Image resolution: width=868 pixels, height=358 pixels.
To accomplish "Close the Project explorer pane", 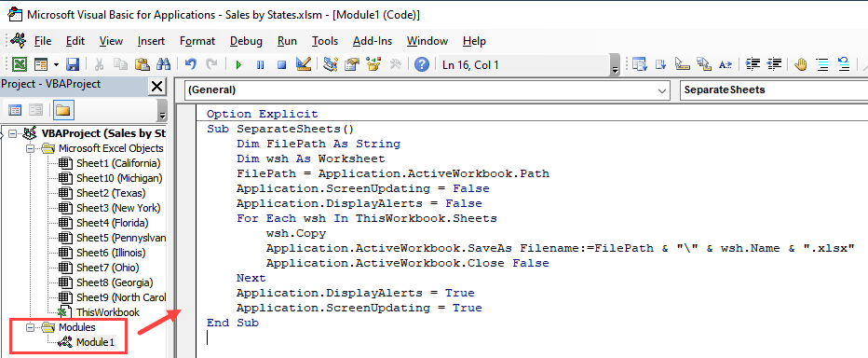I will point(157,86).
